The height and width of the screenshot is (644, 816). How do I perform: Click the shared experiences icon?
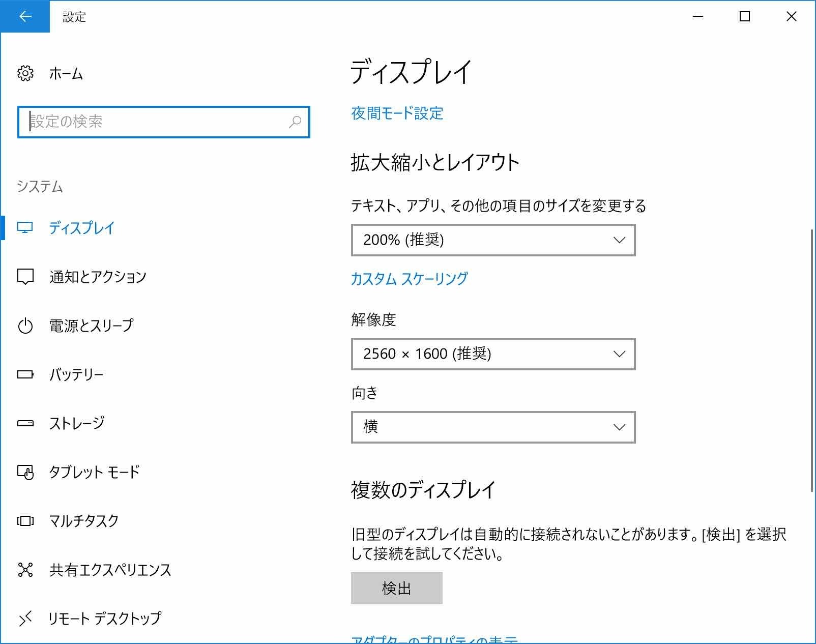(25, 570)
